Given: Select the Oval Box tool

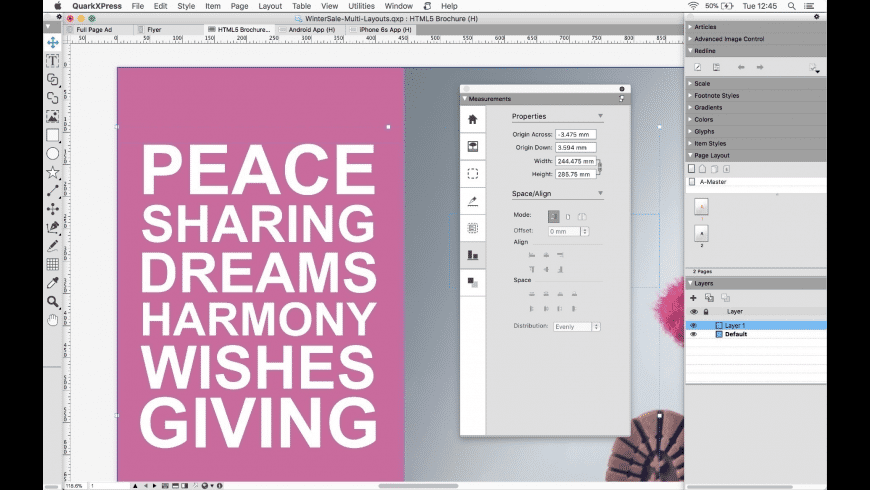Looking at the screenshot, I should click(53, 154).
